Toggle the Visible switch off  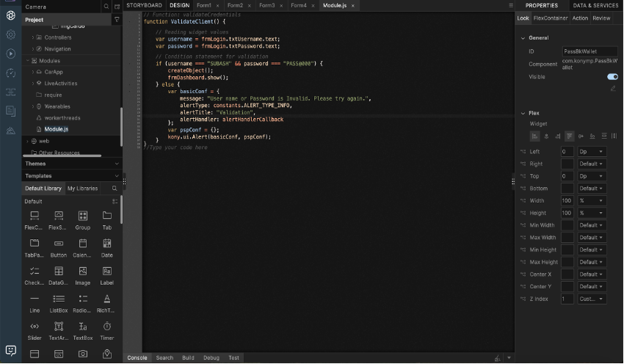click(612, 76)
